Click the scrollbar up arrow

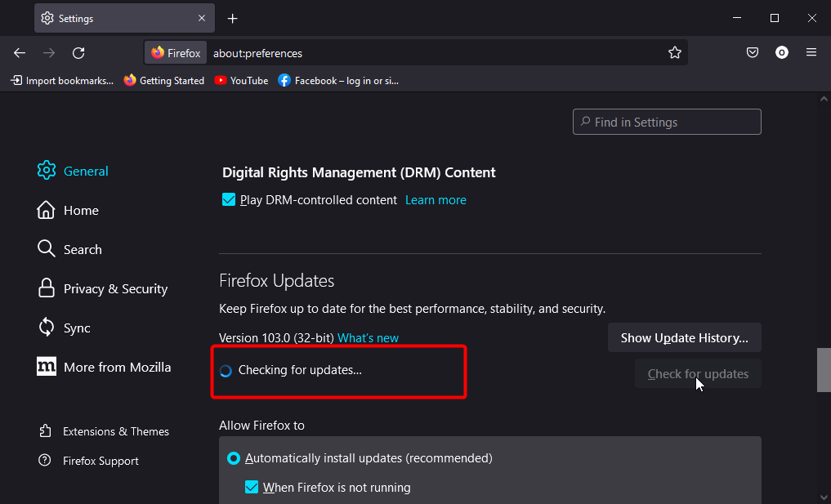click(x=824, y=99)
